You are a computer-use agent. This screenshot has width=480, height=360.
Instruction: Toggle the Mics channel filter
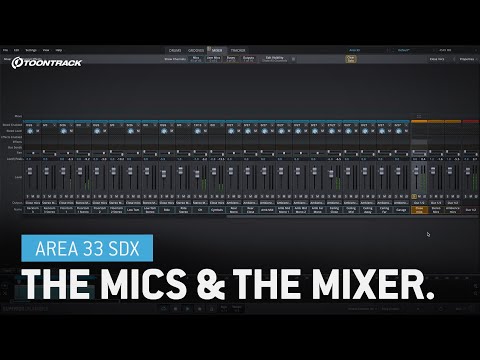tap(196, 59)
